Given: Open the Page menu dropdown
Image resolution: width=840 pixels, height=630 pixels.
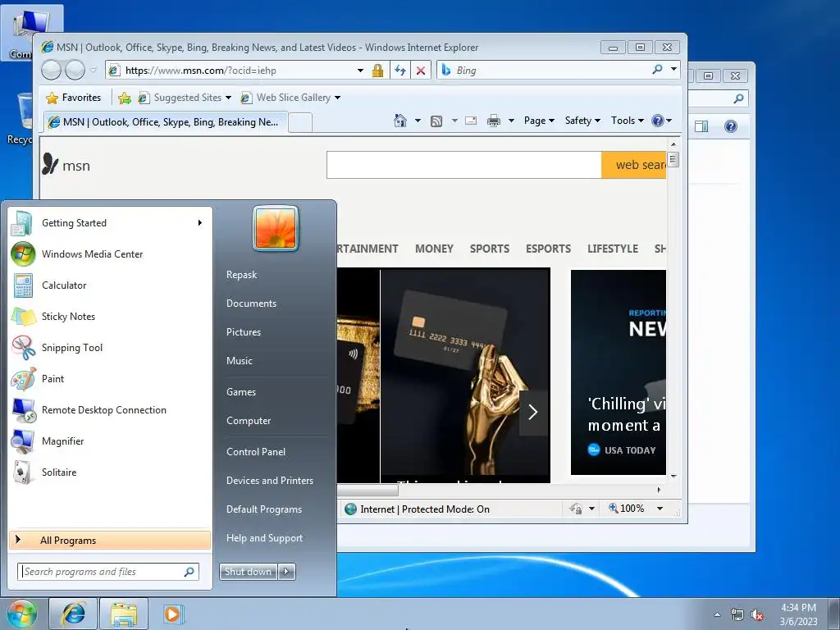Looking at the screenshot, I should point(539,121).
